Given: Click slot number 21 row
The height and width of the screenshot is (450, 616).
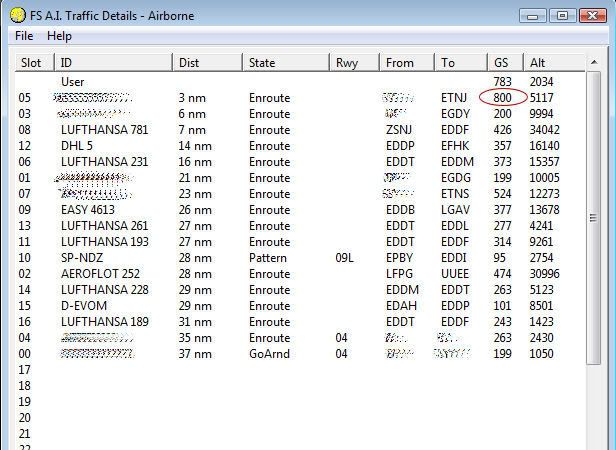Looking at the screenshot, I should point(24,433).
